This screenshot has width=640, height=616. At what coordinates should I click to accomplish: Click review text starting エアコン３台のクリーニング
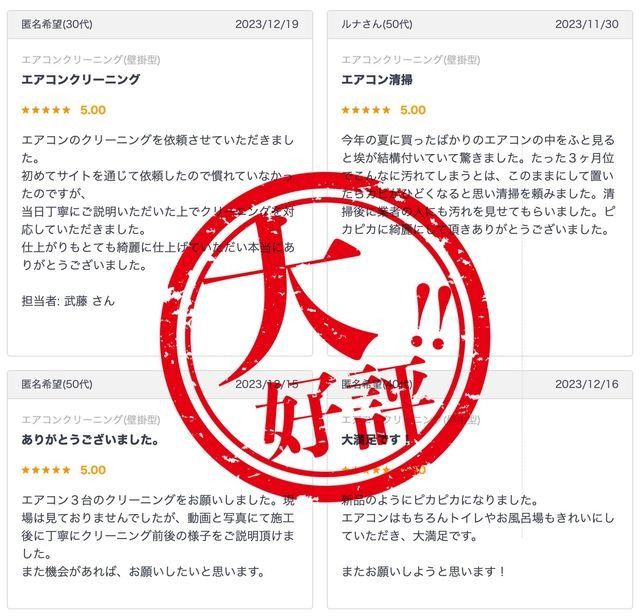pos(158,536)
